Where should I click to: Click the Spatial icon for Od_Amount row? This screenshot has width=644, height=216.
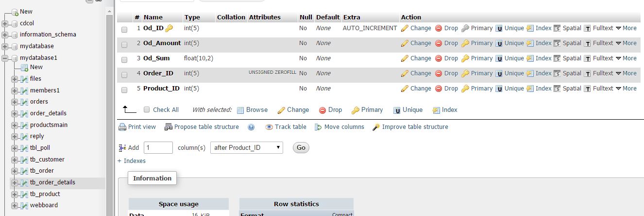tap(557, 43)
